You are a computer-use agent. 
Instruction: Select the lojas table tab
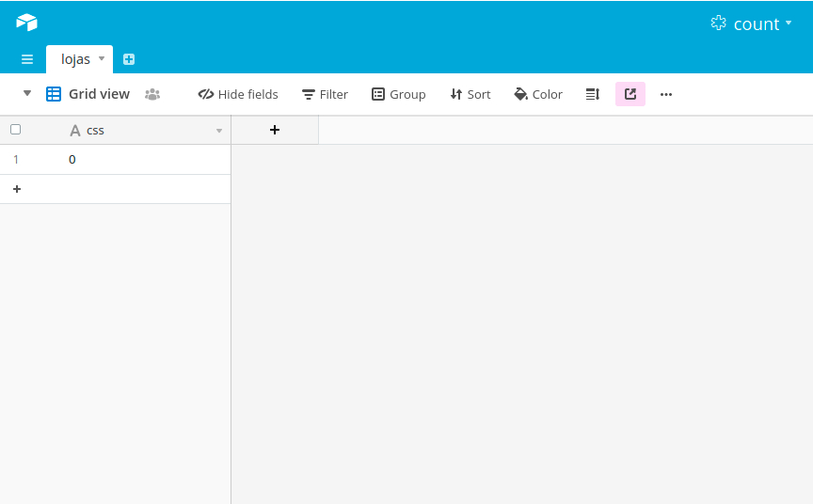coord(75,59)
